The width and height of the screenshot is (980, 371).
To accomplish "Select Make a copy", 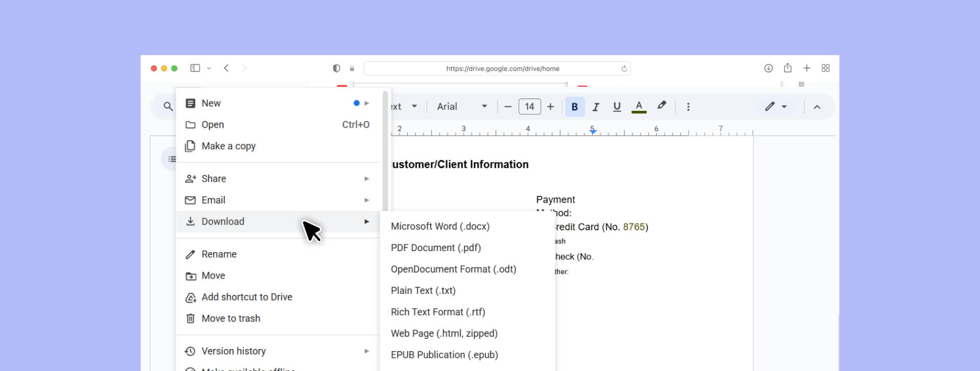I will tap(278, 146).
